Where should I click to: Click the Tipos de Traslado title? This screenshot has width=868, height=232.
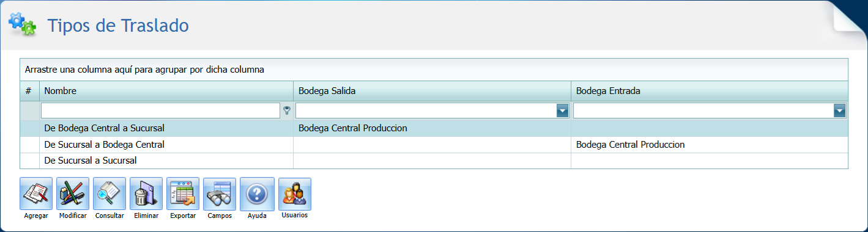point(118,26)
